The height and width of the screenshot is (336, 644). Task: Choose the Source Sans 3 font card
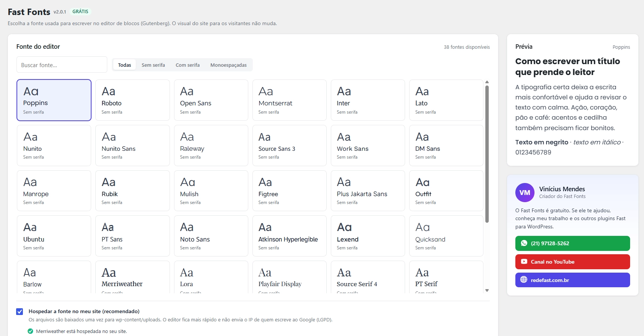click(x=289, y=145)
